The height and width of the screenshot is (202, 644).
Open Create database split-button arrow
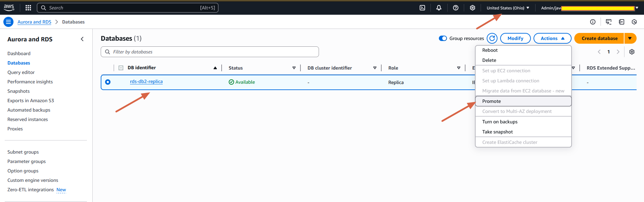point(630,38)
